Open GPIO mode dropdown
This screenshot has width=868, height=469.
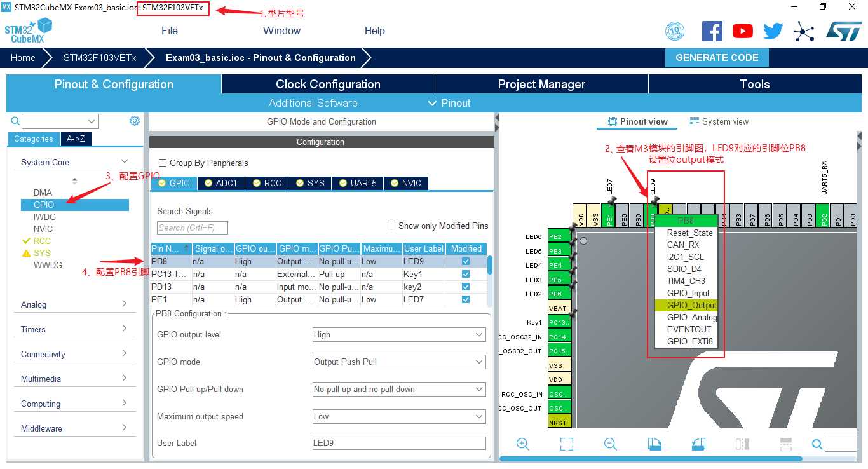click(399, 362)
